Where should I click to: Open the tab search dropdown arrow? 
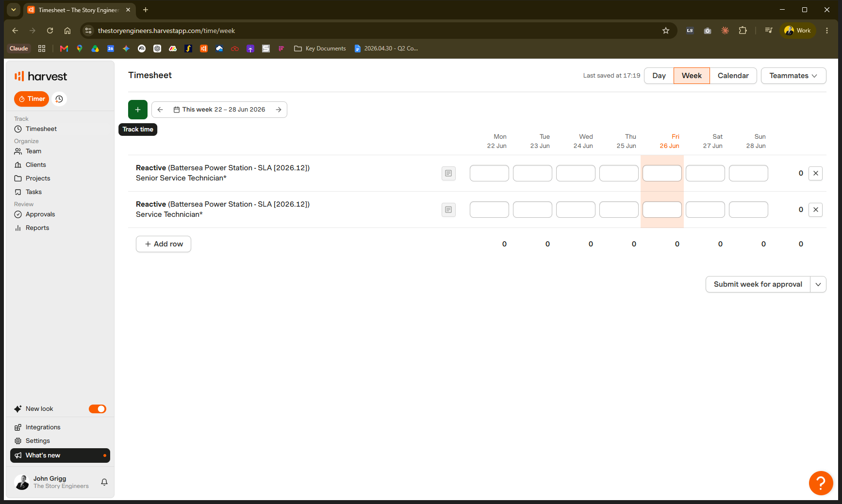coord(14,10)
